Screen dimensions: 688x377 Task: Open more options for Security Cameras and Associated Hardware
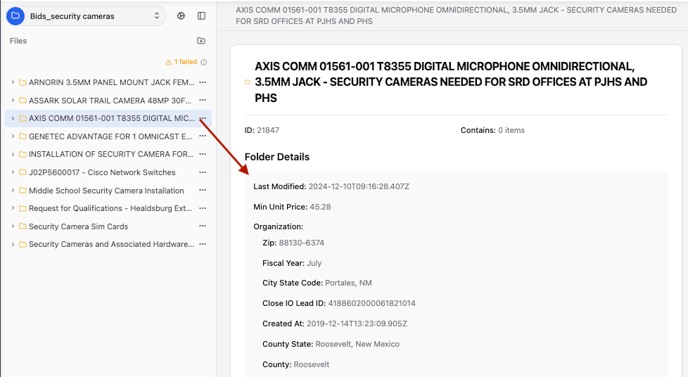202,244
